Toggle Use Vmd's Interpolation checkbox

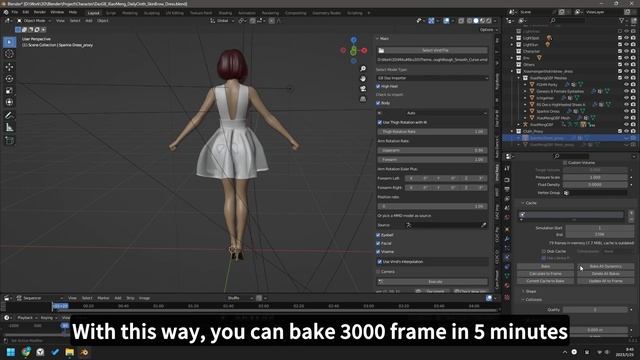[x=380, y=262]
